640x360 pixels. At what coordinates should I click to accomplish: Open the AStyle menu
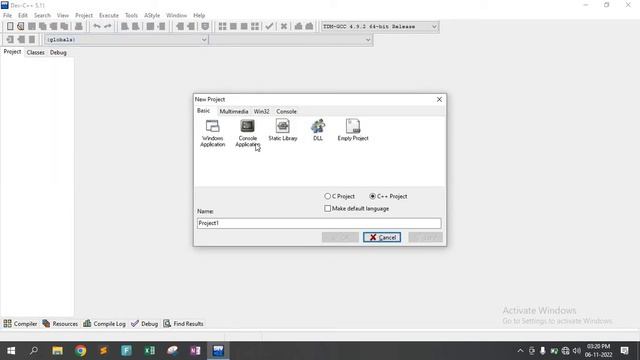[x=152, y=15]
